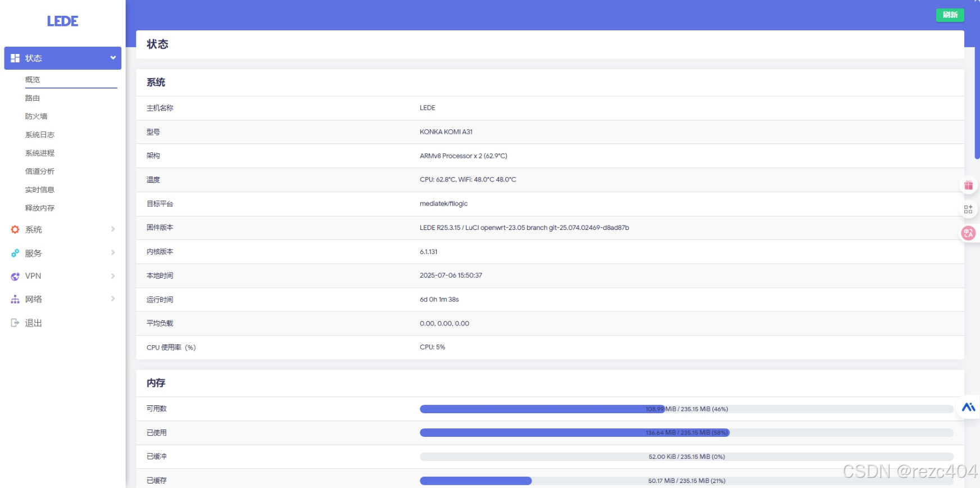
Task: Click the pink translate floating icon
Action: [968, 233]
